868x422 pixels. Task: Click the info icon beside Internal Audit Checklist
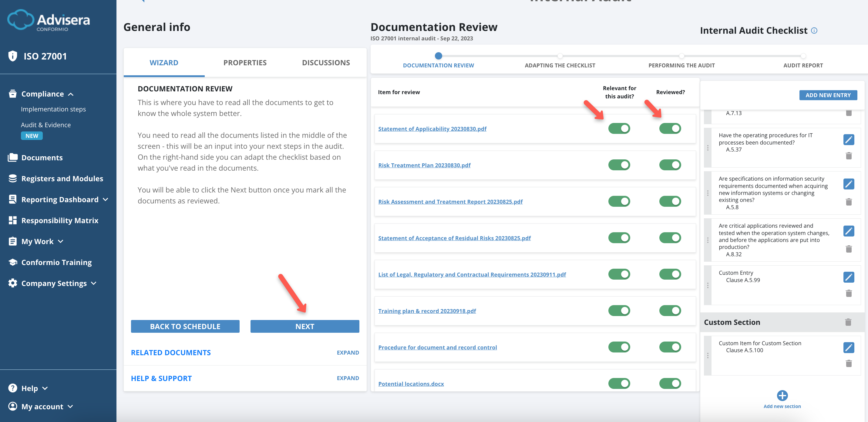click(814, 30)
